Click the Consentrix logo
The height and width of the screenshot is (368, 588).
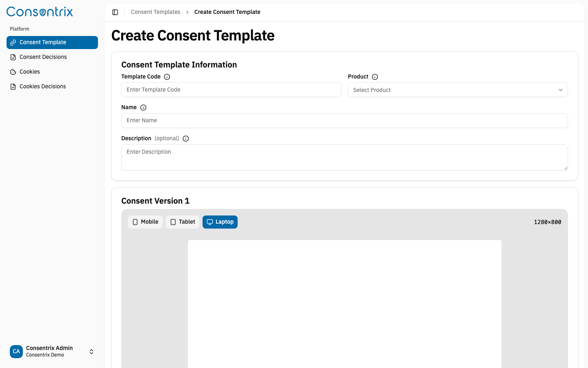tap(40, 12)
